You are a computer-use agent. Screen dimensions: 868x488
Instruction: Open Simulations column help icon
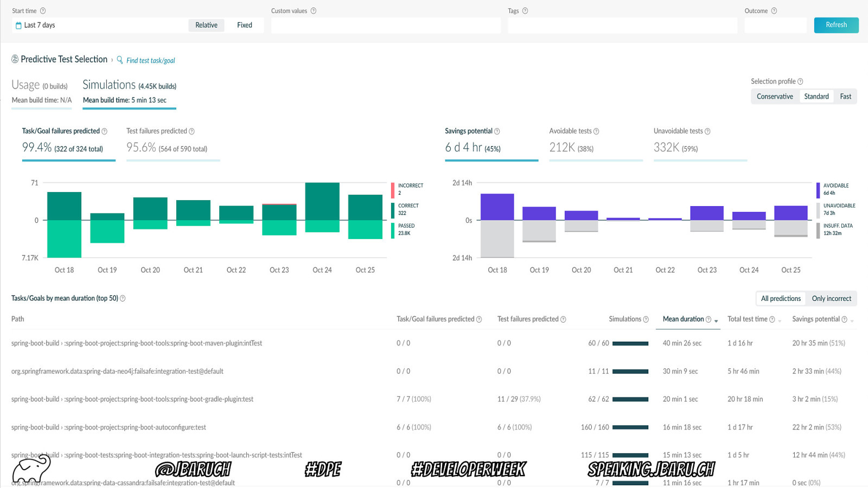pyautogui.click(x=646, y=319)
